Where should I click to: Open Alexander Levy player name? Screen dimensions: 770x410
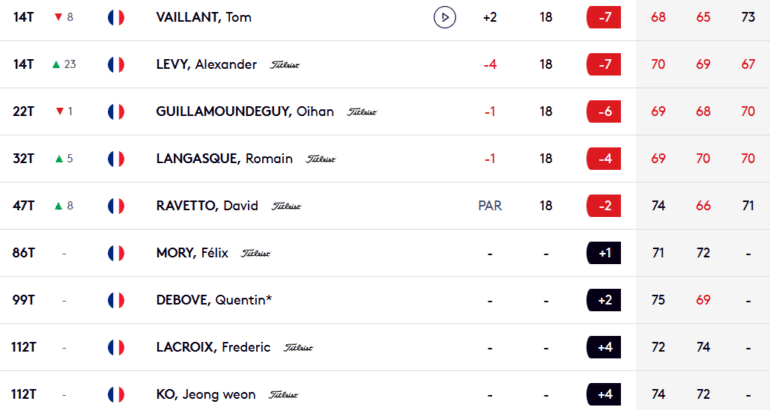click(x=207, y=64)
